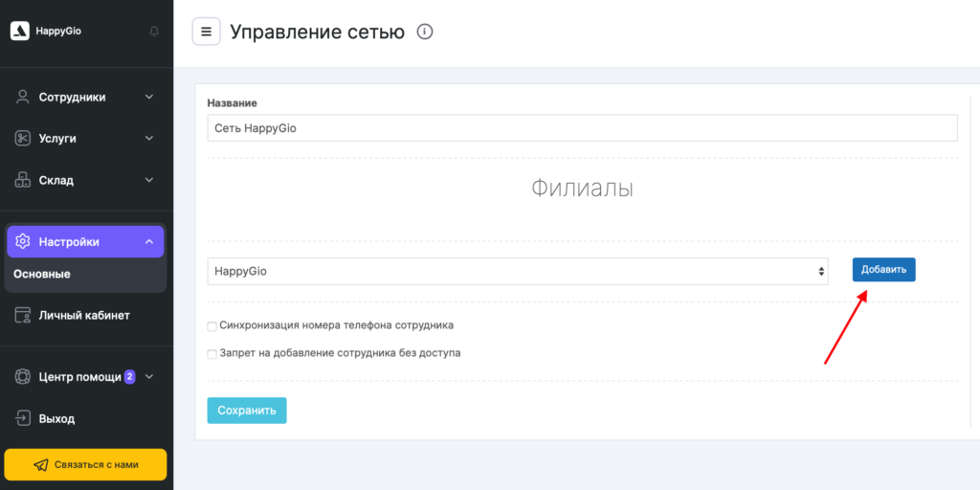Check Запрет на добавление сотрудника без доступа
Image resolution: width=980 pixels, height=490 pixels.
coord(212,354)
